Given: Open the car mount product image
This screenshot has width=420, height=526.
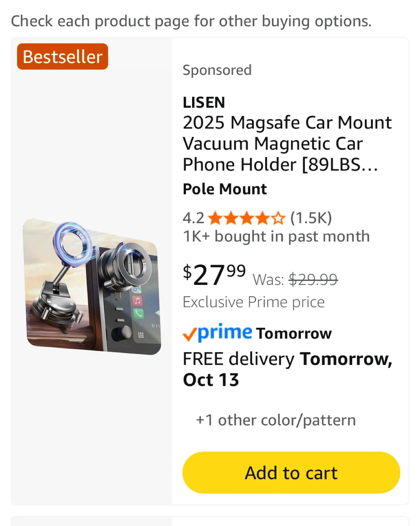Looking at the screenshot, I should [x=92, y=287].
